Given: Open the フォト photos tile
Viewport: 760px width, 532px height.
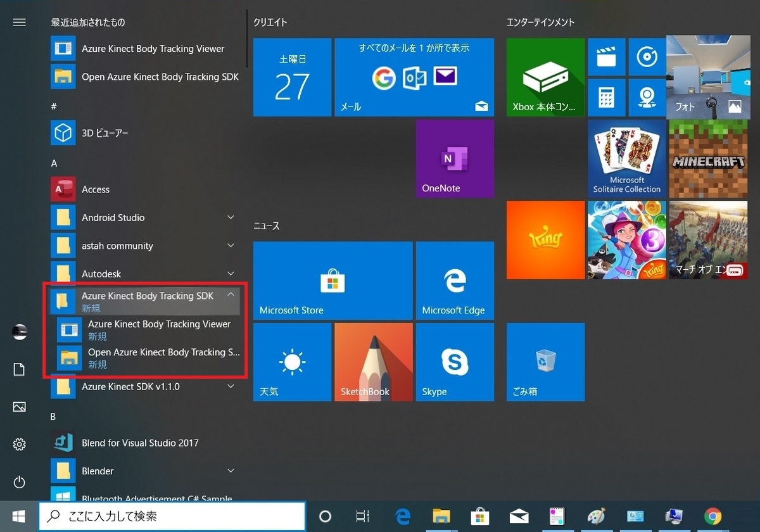Looking at the screenshot, I should 707,77.
